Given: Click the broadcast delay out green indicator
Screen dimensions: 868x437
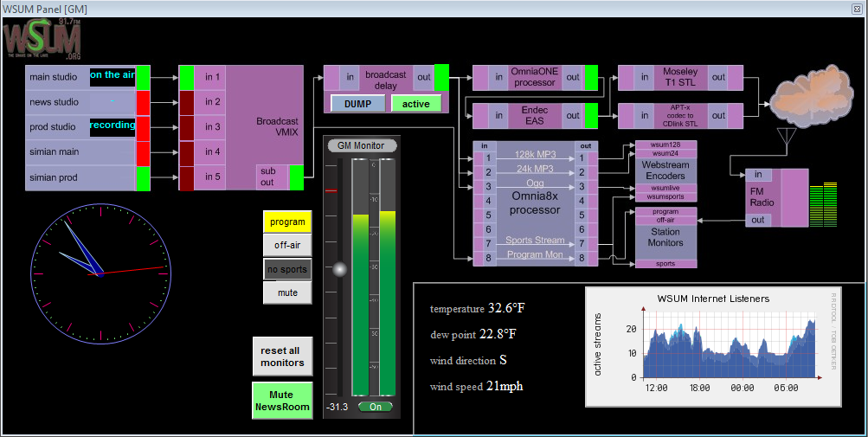Looking at the screenshot, I should pyautogui.click(x=441, y=77).
